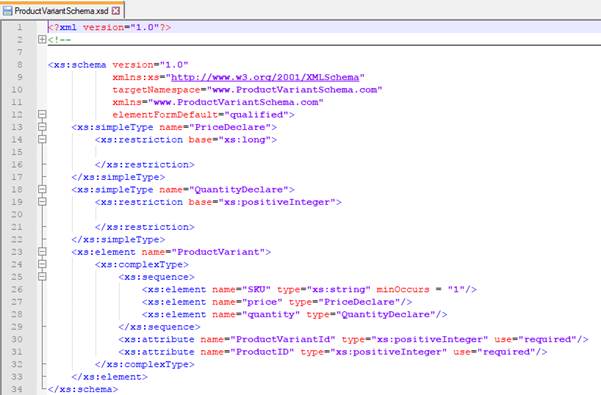The height and width of the screenshot is (395, 601).
Task: Click the "xs:long" base value
Action: pyautogui.click(x=245, y=139)
